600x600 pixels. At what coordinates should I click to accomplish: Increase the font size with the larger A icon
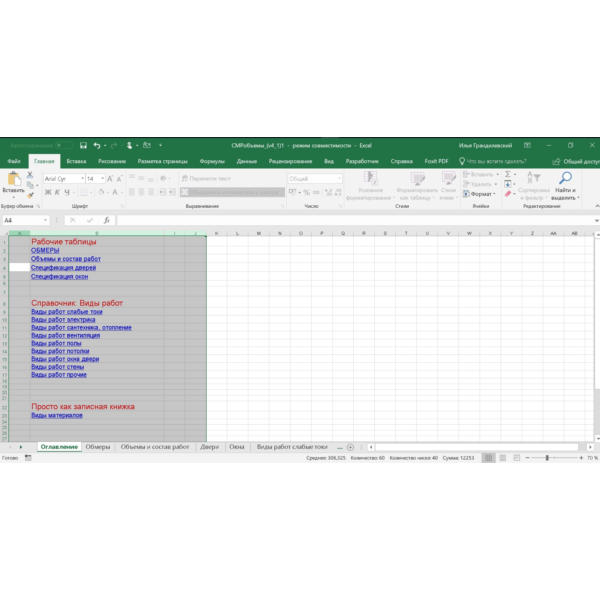click(110, 179)
